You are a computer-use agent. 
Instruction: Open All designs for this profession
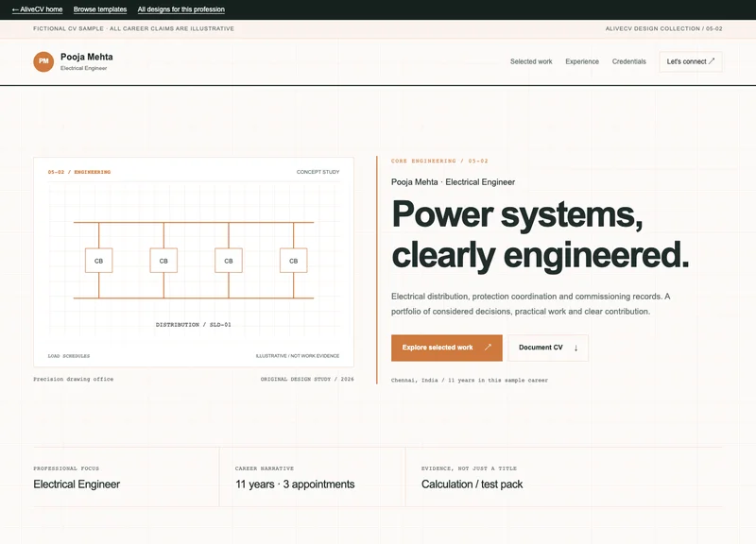pyautogui.click(x=180, y=9)
